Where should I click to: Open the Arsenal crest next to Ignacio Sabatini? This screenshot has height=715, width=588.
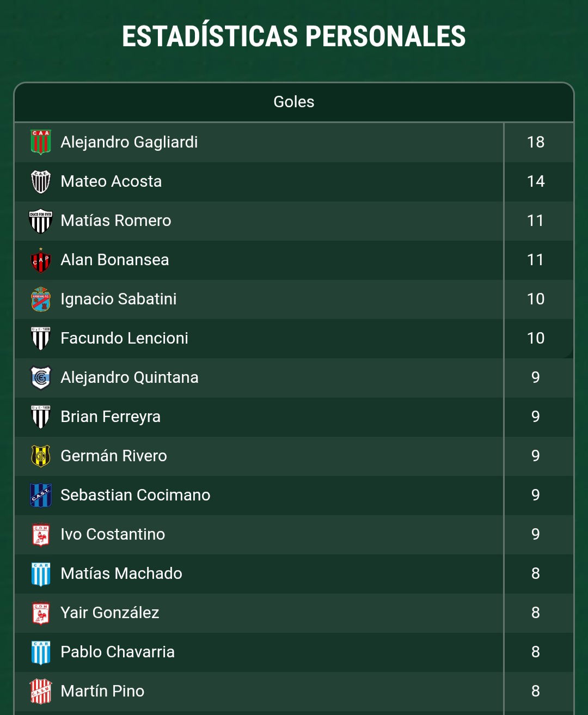click(41, 299)
